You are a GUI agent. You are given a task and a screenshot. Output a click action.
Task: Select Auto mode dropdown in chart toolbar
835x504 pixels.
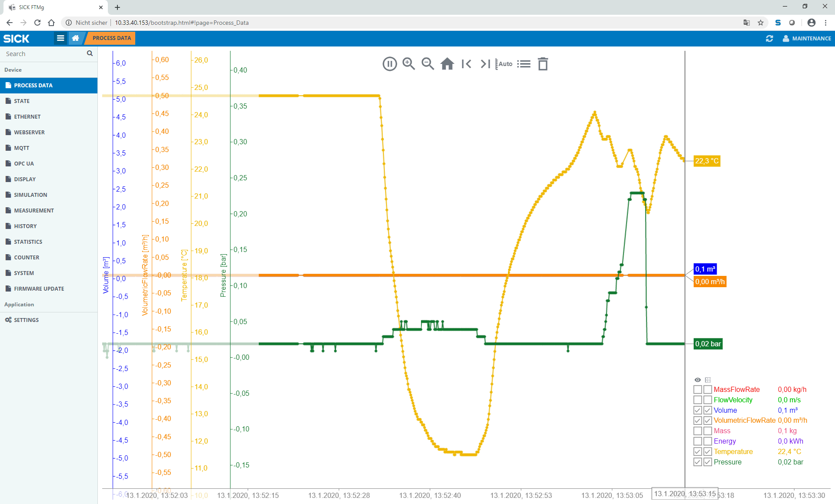(504, 64)
